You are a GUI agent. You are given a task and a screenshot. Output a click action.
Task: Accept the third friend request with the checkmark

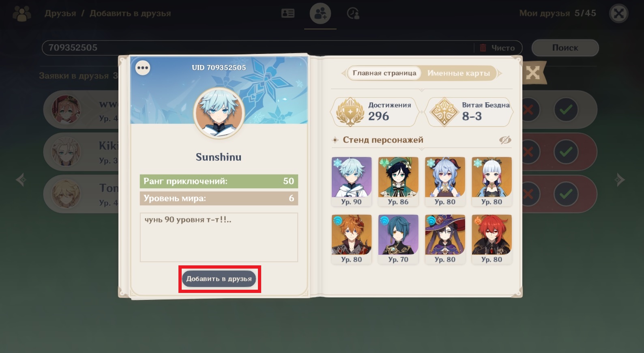(x=566, y=194)
